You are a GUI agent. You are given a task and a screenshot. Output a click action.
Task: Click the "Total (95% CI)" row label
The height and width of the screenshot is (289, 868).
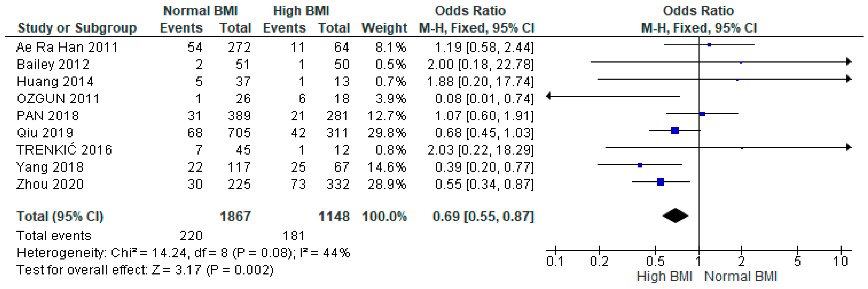pyautogui.click(x=60, y=216)
